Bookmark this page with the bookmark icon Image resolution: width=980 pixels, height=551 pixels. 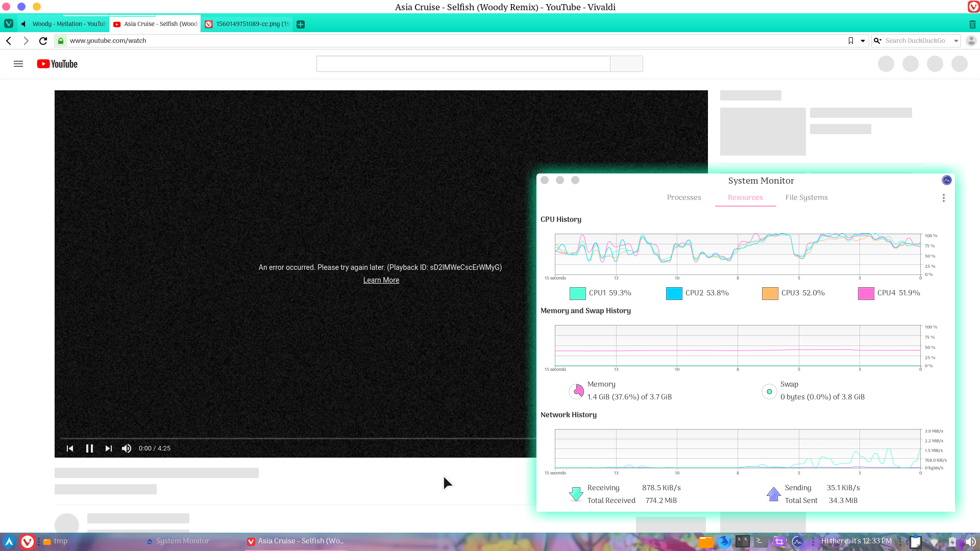coord(851,41)
